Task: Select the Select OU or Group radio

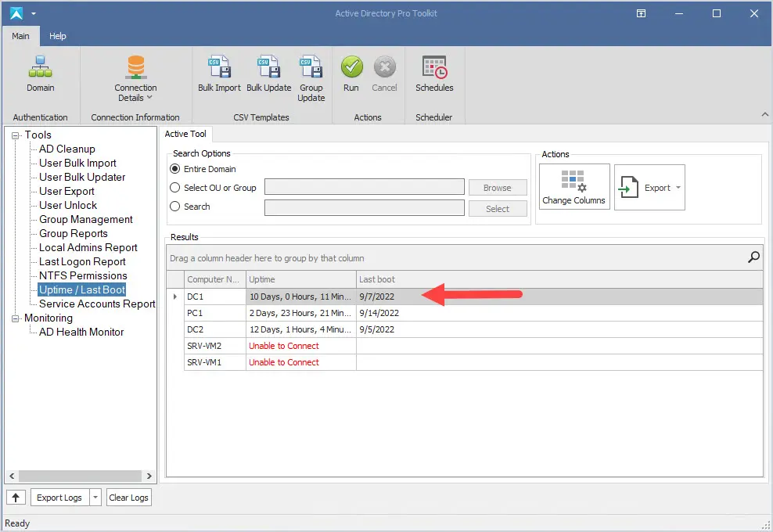Action: tap(175, 187)
